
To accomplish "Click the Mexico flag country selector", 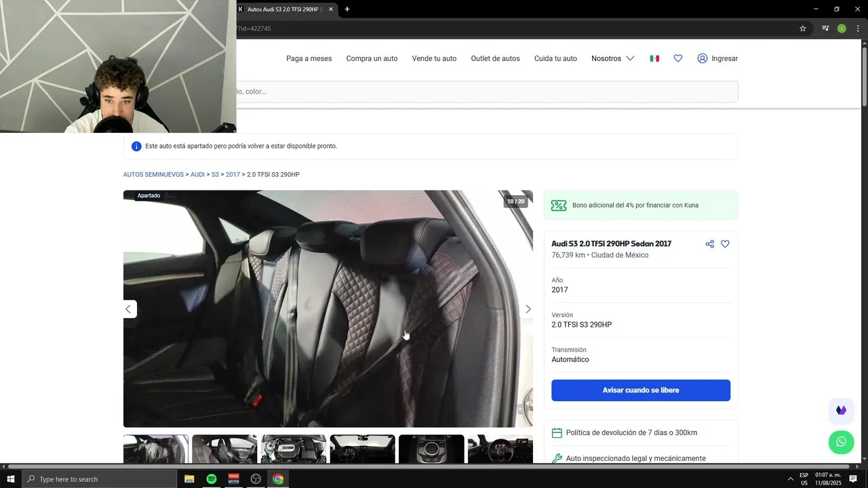I will tap(654, 58).
